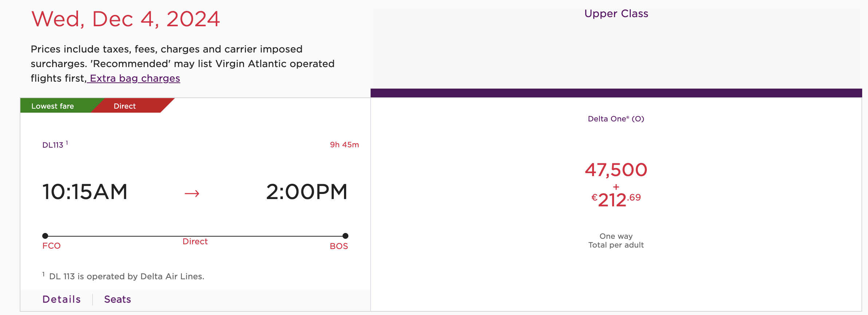Image resolution: width=868 pixels, height=315 pixels.
Task: Click the BOS airport code label
Action: pyautogui.click(x=339, y=246)
